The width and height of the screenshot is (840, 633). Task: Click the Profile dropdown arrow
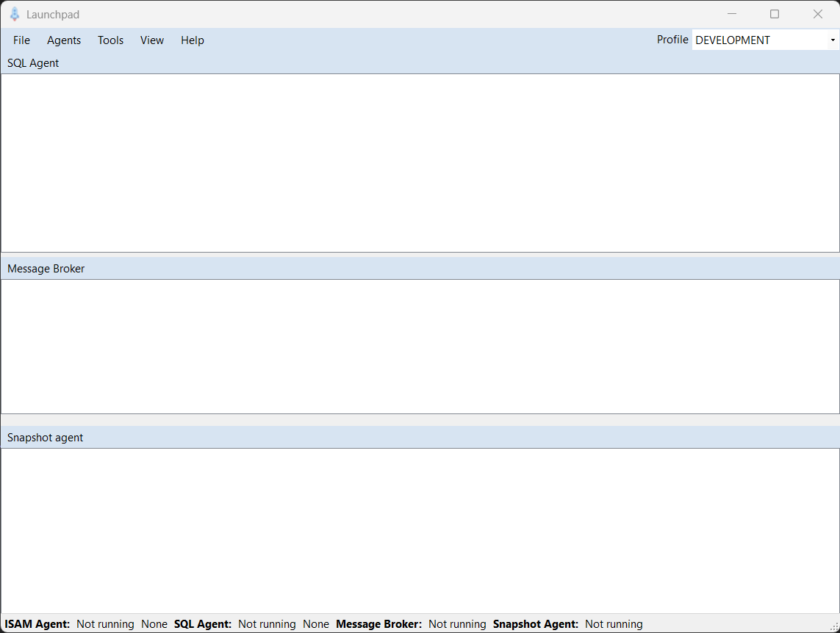point(834,40)
